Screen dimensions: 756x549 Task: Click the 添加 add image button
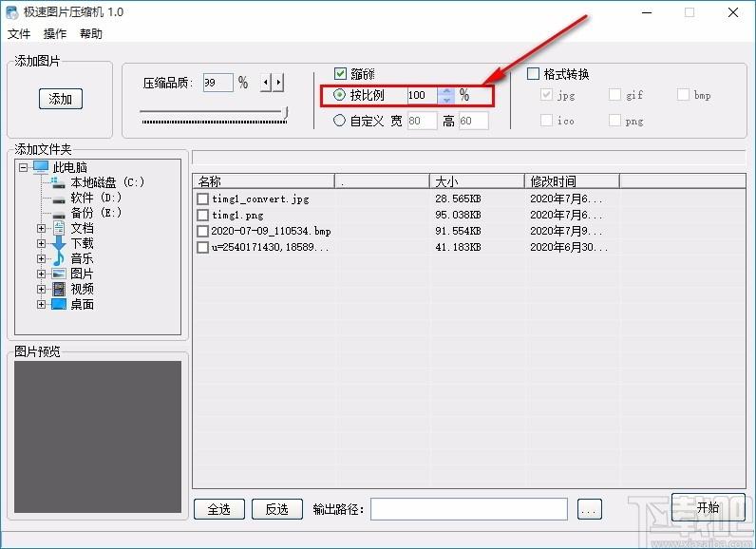pyautogui.click(x=61, y=99)
